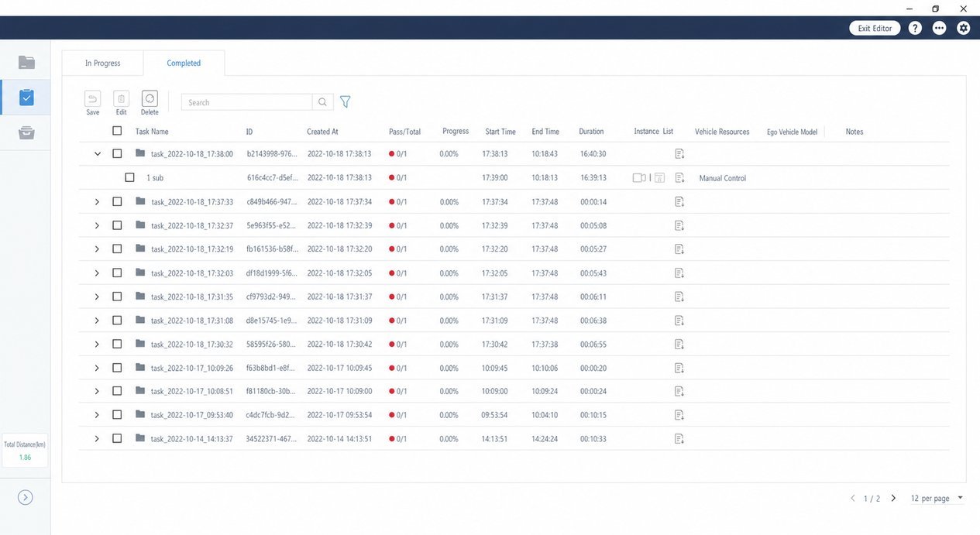Click the Edit toolbar icon
The height and width of the screenshot is (535, 980).
122,98
